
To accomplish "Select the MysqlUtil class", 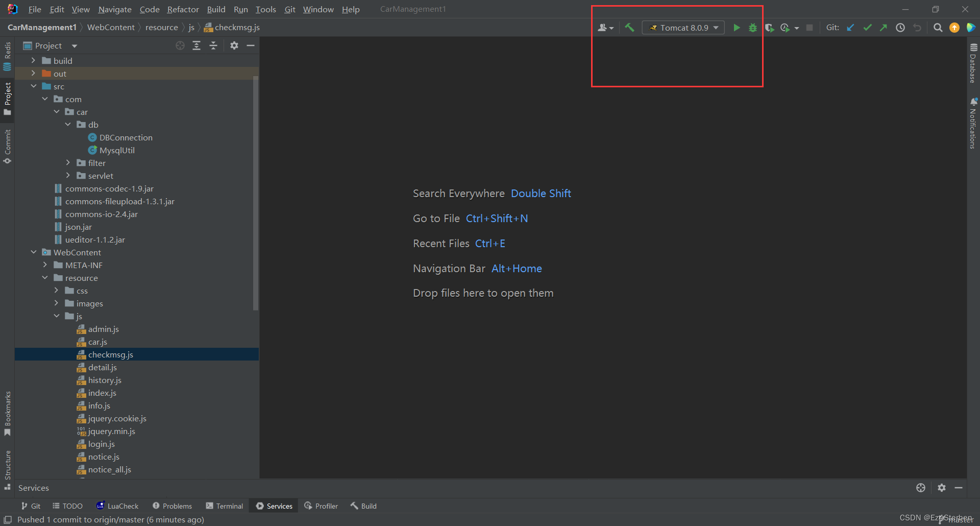I will coord(117,150).
